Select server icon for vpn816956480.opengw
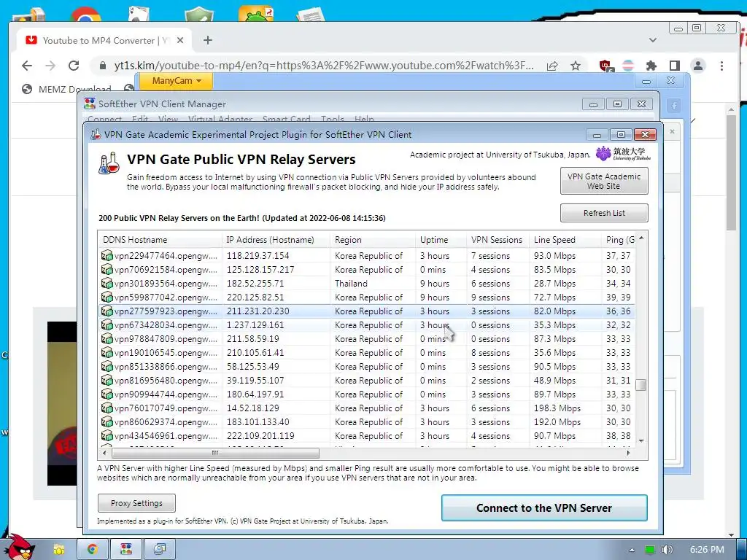The height and width of the screenshot is (560, 747). 107,381
